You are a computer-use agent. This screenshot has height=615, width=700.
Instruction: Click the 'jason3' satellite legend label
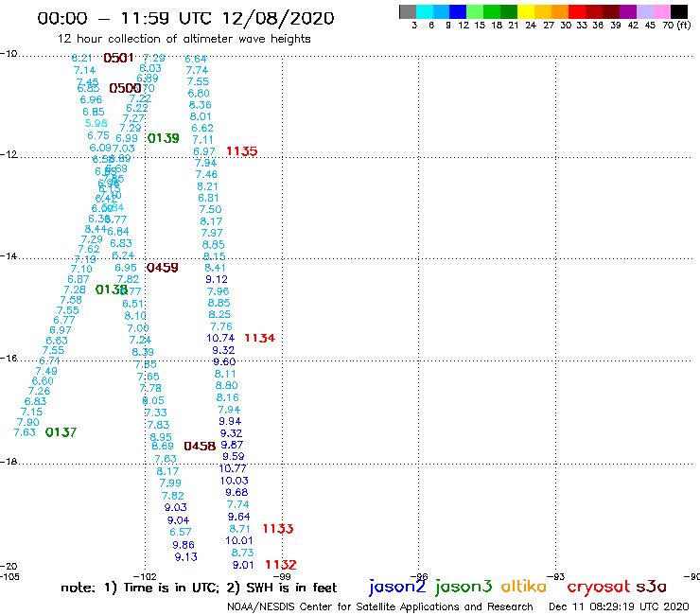[x=464, y=587]
